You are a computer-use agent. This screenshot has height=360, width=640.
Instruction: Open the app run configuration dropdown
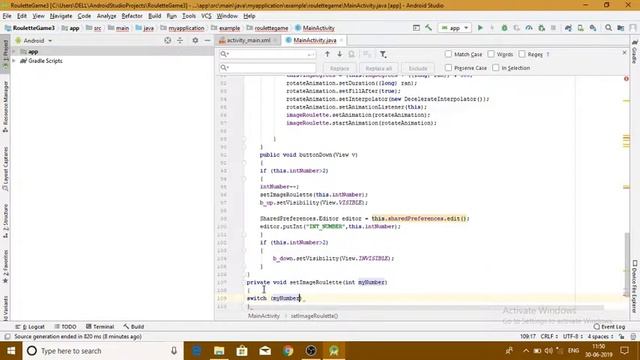coord(455,28)
